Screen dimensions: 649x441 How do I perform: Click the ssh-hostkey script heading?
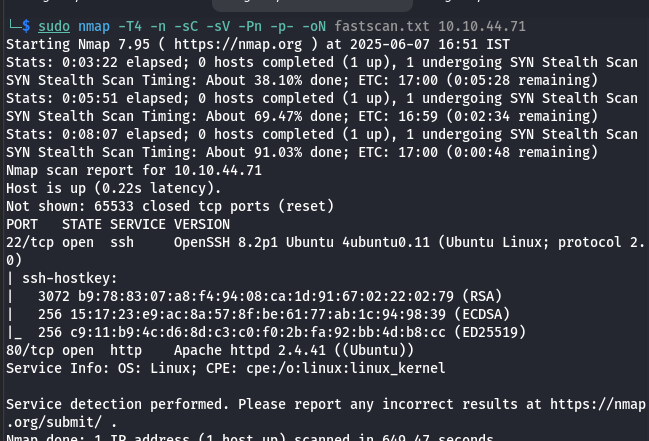[67, 278]
